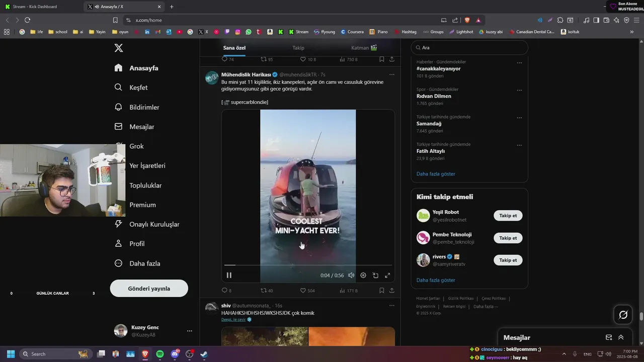This screenshot has width=644, height=362.
Task: Bookmark this page icon in address bar
Action: click(x=115, y=20)
